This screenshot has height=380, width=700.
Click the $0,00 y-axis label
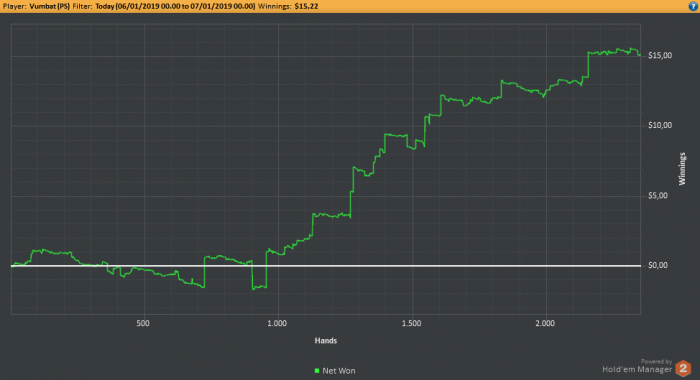click(658, 265)
